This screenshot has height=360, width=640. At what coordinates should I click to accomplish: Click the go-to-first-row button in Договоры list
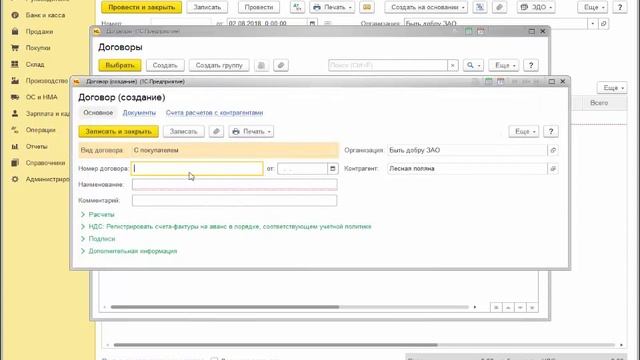tap(496, 307)
